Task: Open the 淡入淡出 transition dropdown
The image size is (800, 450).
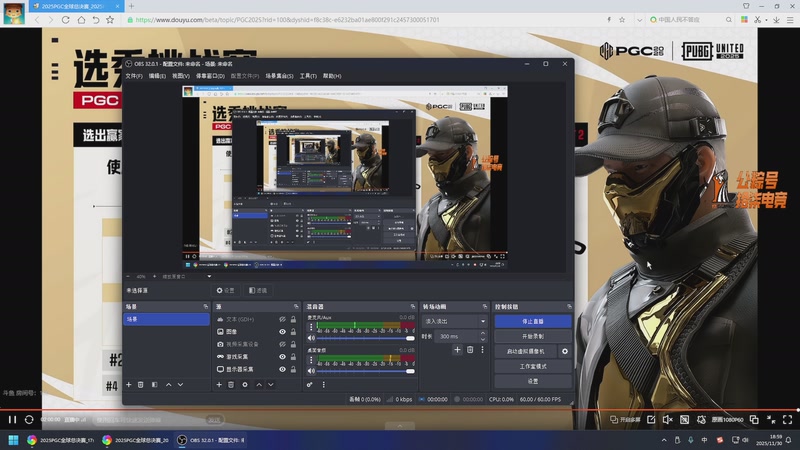Action: [455, 321]
